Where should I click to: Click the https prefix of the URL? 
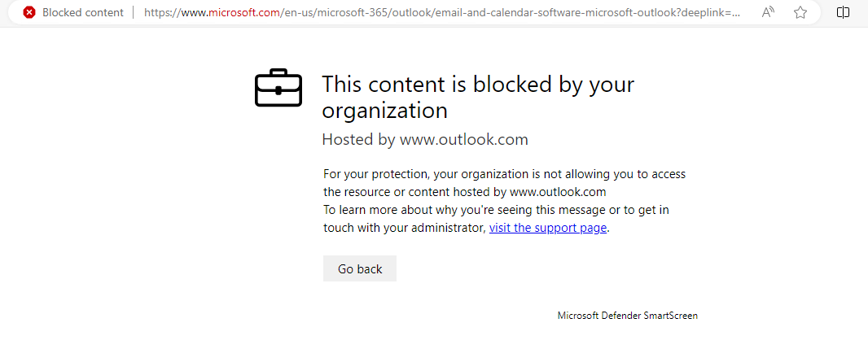[163, 12]
